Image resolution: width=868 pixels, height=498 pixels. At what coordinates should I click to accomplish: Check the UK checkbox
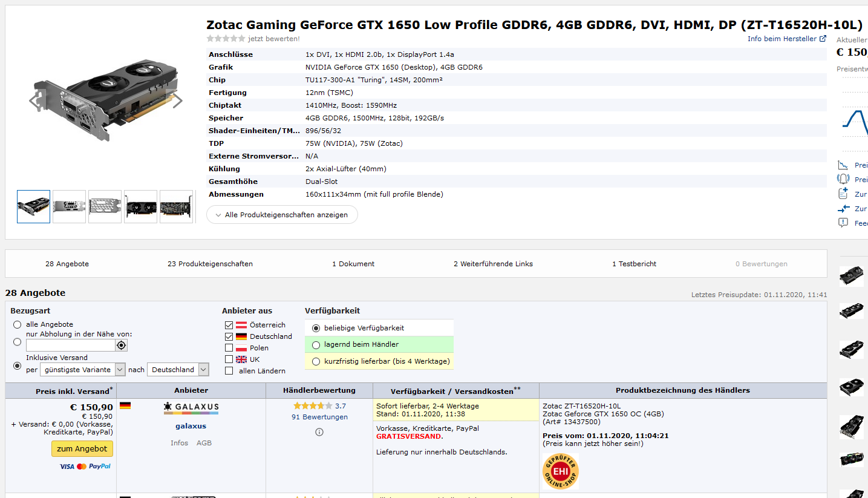pos(229,359)
